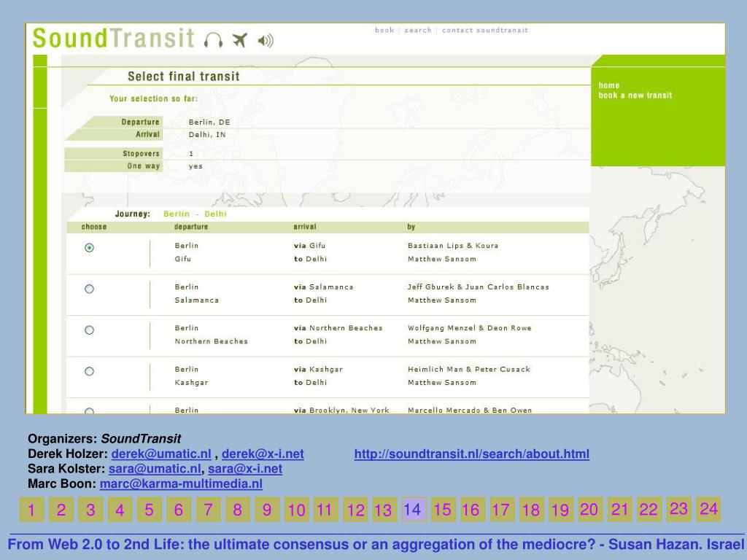Go to slide 6
Image resolution: width=747 pixels, height=560 pixels.
179,510
